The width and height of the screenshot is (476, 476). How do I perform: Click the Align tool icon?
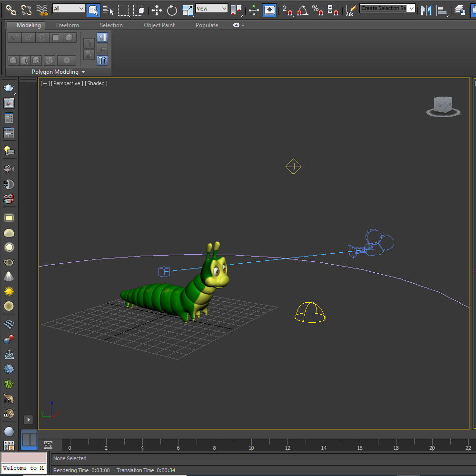[x=442, y=11]
